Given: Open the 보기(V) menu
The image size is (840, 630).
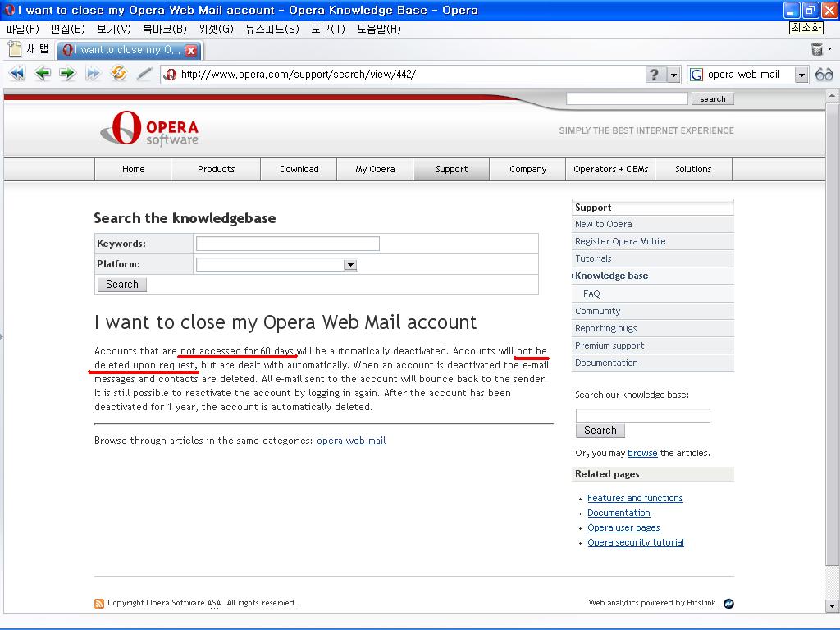Looking at the screenshot, I should [x=114, y=29].
